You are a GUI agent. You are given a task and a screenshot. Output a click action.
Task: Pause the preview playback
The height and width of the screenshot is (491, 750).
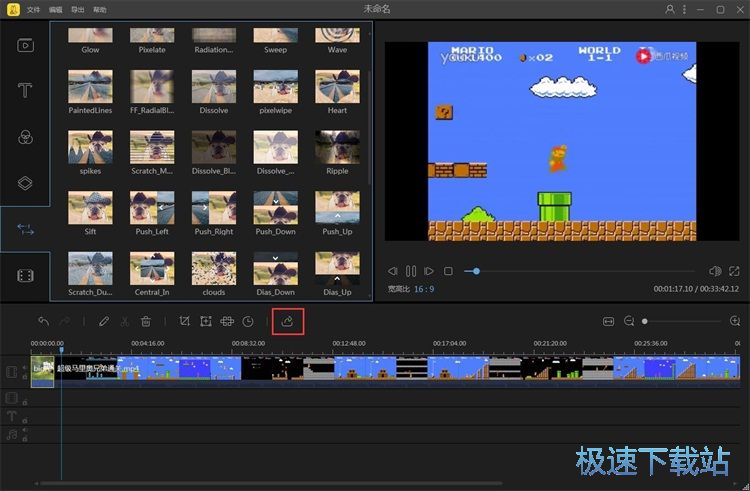411,271
